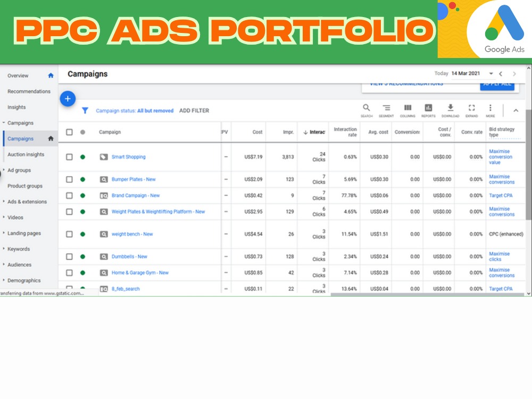Click the weight bench campaign type icon
Image resolution: width=532 pixels, height=399 pixels.
[x=104, y=234]
